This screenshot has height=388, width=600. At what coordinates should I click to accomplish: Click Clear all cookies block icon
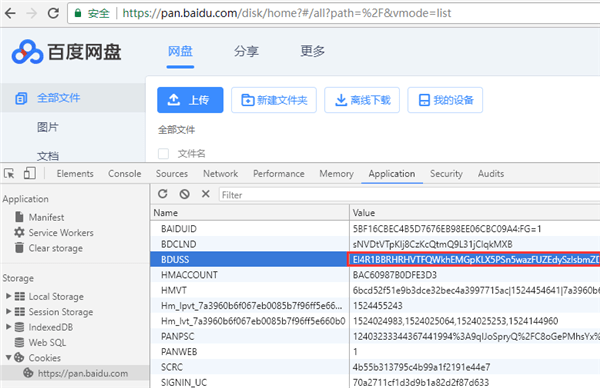tap(184, 194)
